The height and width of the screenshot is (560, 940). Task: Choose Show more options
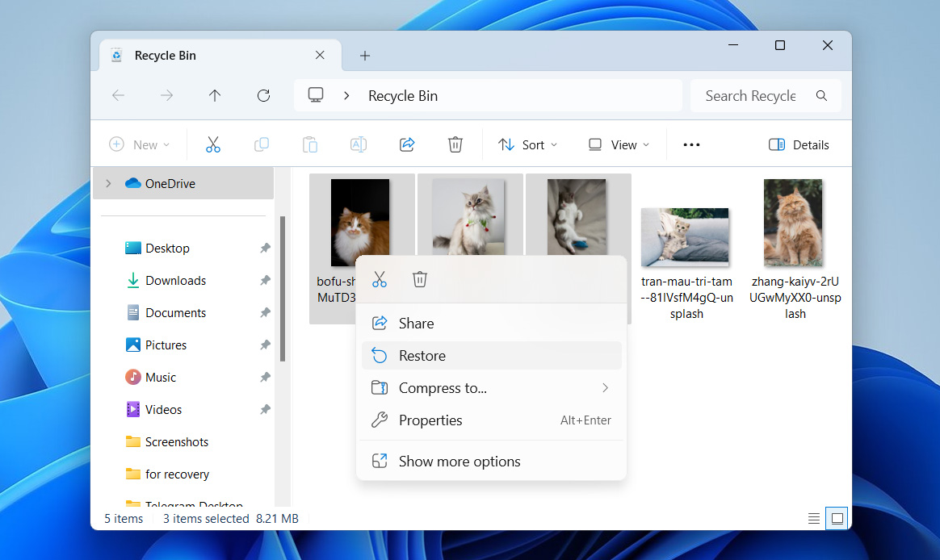tap(492, 462)
